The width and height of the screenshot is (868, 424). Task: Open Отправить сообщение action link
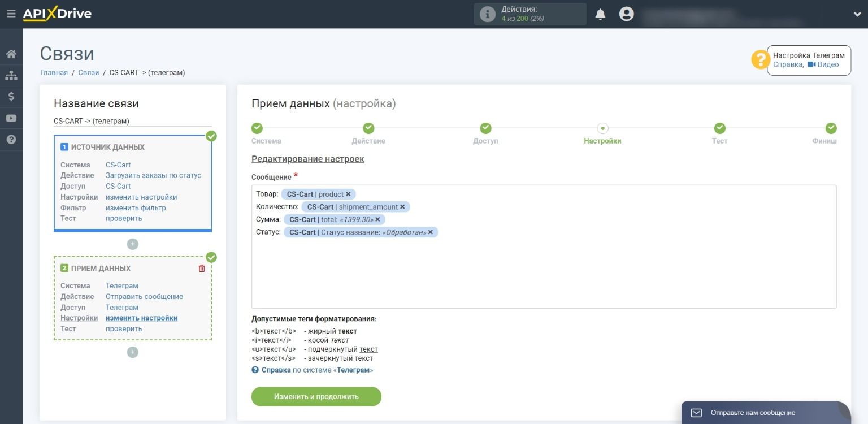(x=145, y=297)
